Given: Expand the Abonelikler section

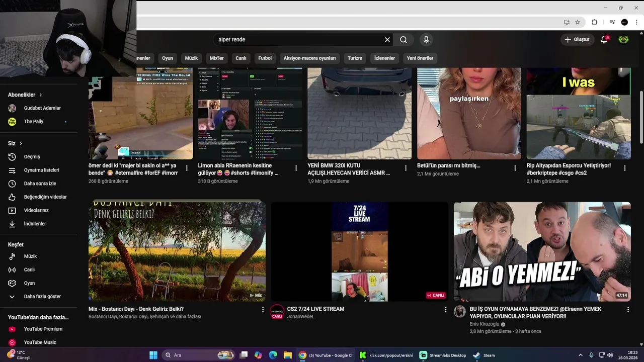Looking at the screenshot, I should coord(25,95).
